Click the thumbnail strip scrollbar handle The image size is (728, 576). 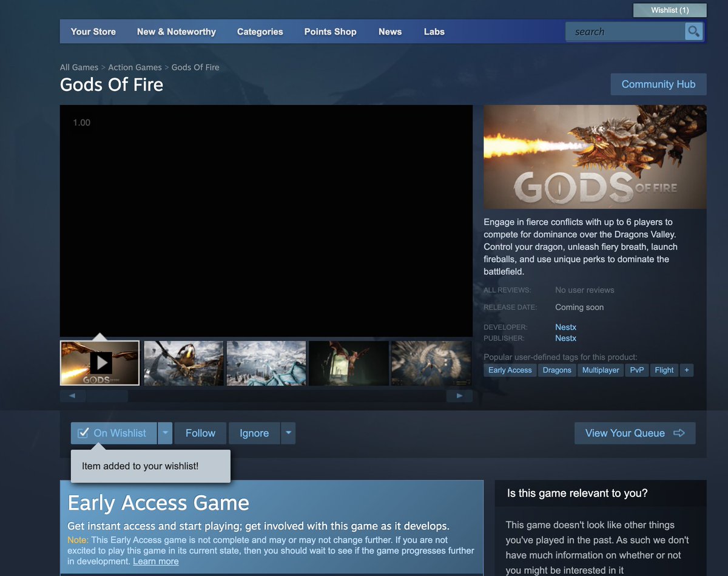tap(107, 396)
